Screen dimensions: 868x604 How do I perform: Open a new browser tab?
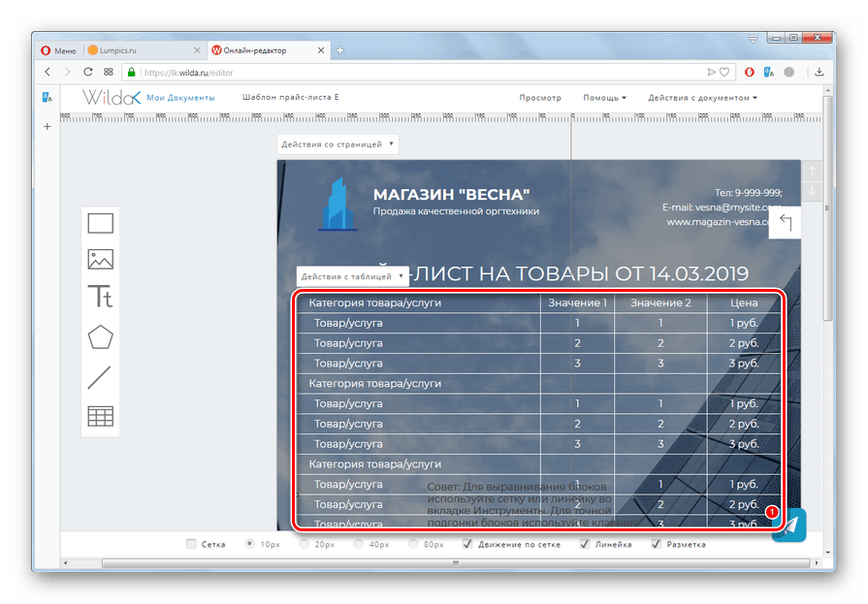point(339,50)
